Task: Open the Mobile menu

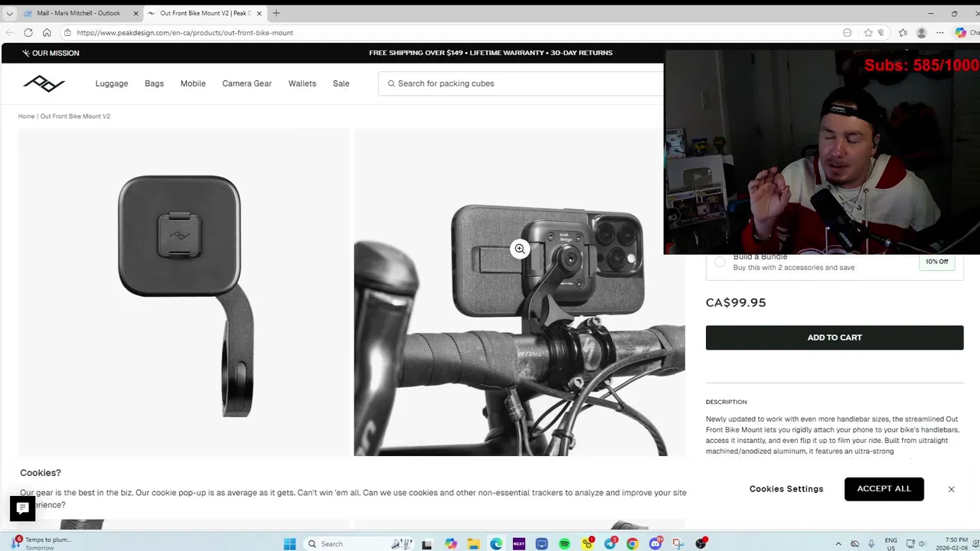Action: [193, 83]
